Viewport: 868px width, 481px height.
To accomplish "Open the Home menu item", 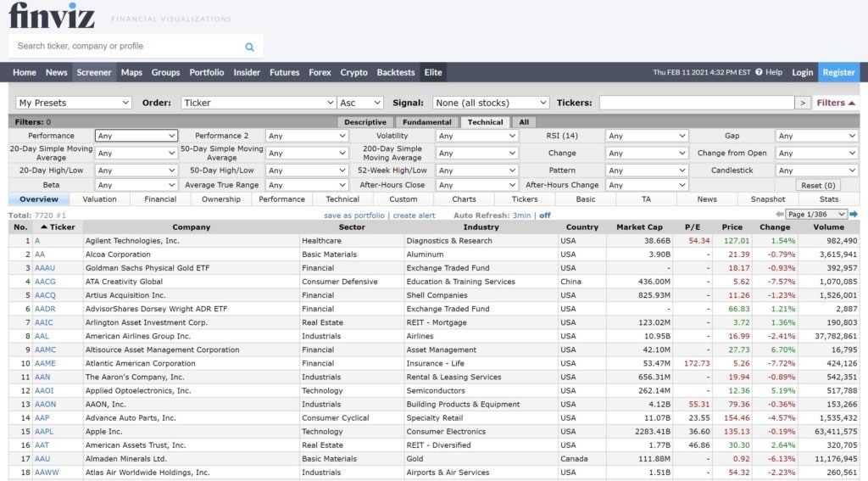I will 25,72.
